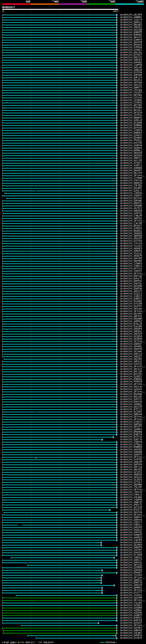Select label UniRef100_Q9LXG1

coord(131,52)
